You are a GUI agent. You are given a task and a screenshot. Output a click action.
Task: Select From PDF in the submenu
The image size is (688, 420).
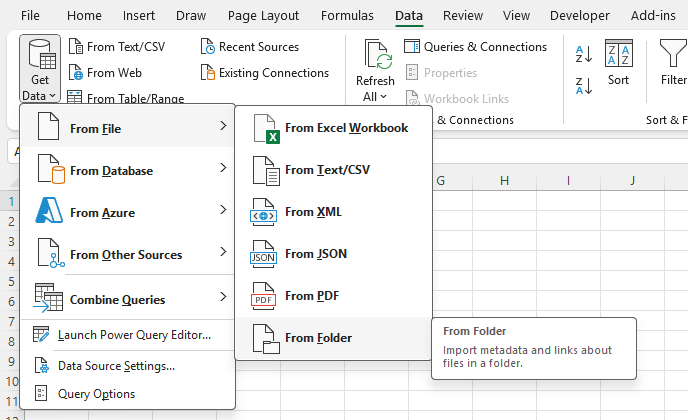pos(333,296)
